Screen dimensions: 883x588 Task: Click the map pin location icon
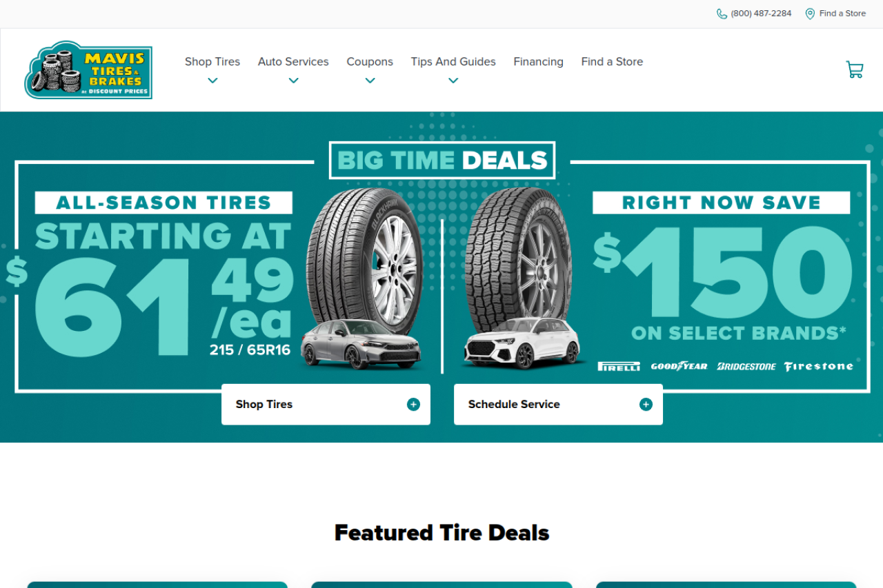tap(810, 14)
